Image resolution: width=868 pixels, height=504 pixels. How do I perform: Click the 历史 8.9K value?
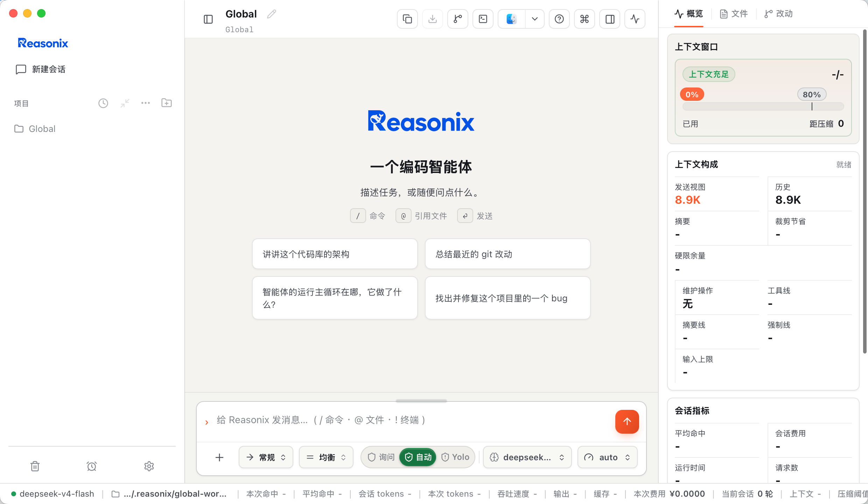tap(788, 200)
